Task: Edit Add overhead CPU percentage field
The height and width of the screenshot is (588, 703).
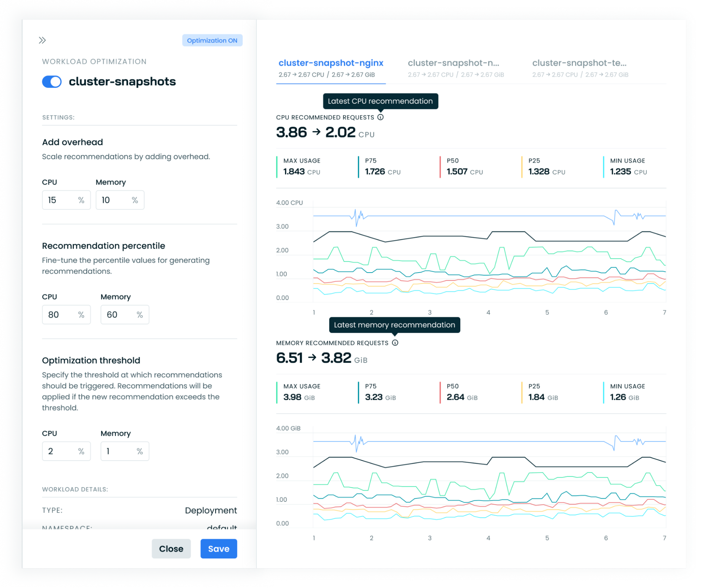Action: 66,200
